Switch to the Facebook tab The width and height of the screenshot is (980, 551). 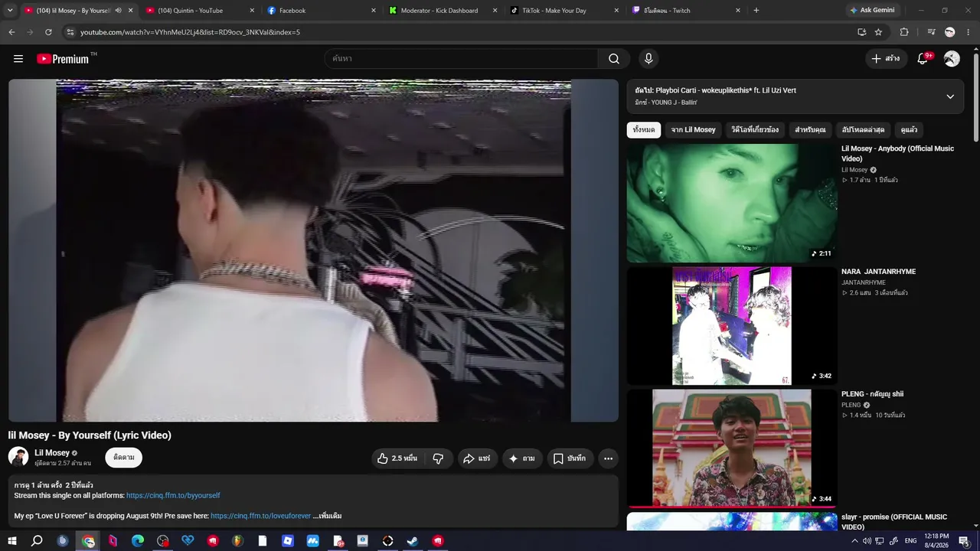click(x=321, y=11)
